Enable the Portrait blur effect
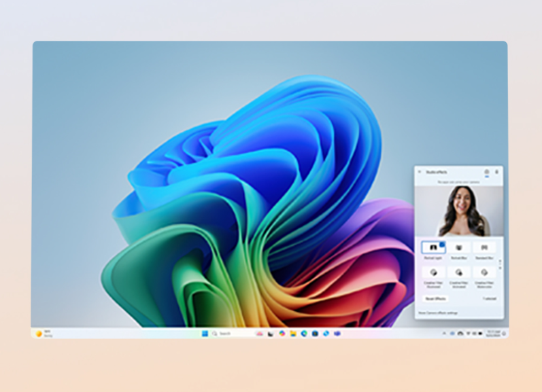542x392 pixels. click(x=458, y=248)
